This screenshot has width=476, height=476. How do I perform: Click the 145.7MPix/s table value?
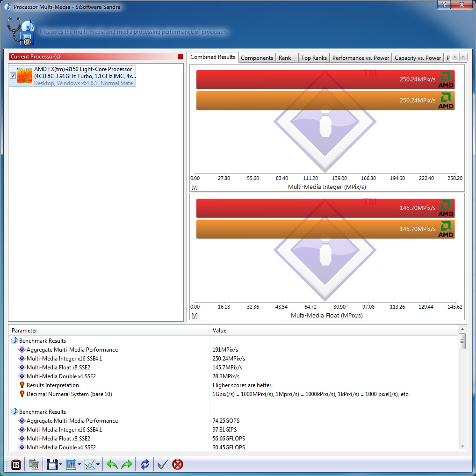[227, 368]
